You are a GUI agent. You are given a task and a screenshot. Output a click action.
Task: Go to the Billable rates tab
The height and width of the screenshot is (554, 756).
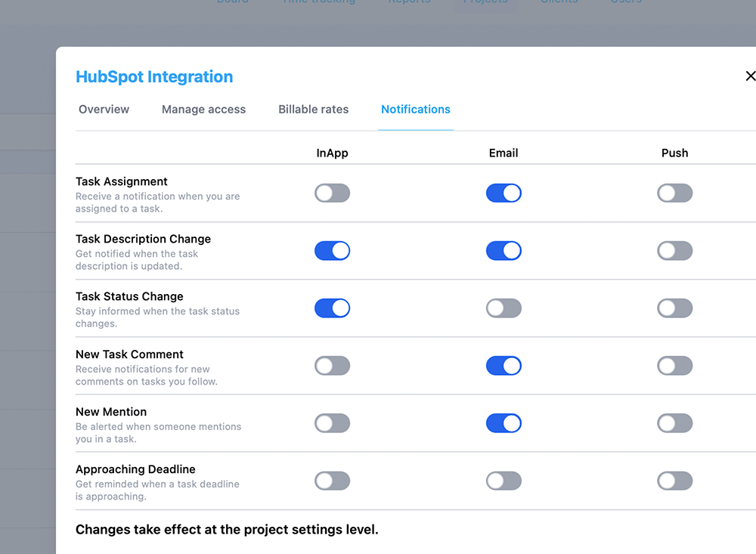[314, 110]
